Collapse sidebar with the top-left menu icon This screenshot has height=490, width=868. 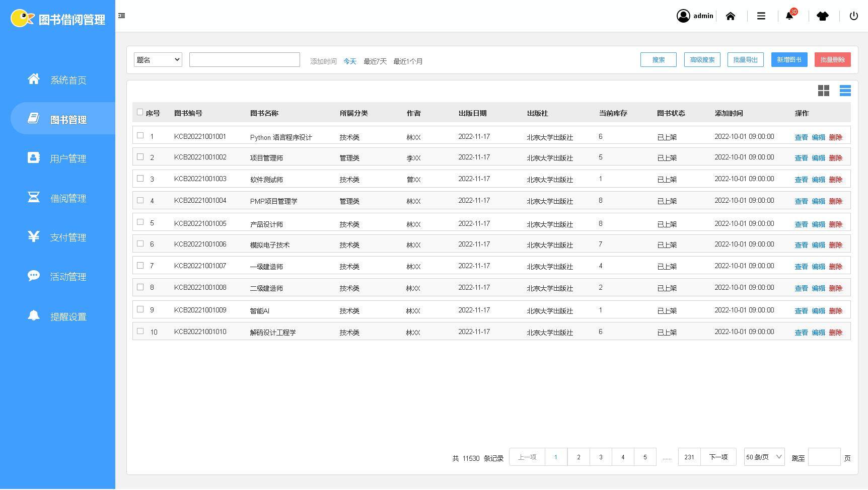pyautogui.click(x=122, y=16)
